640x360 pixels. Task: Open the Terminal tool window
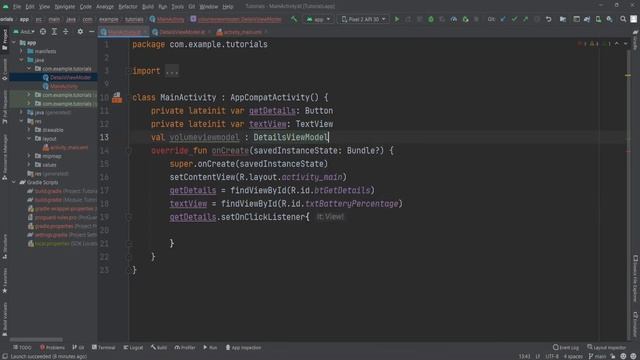[x=104, y=347]
